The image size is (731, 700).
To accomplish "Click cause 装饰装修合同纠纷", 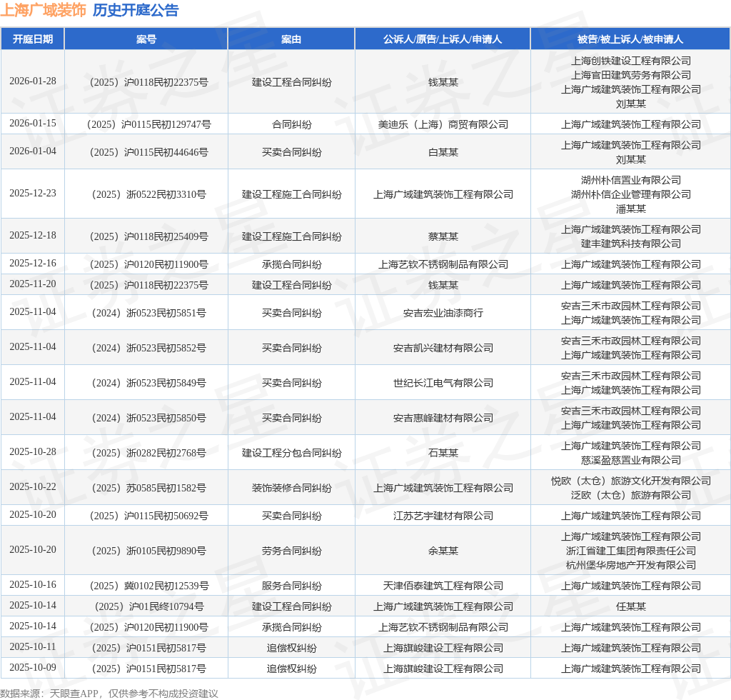I will [291, 489].
